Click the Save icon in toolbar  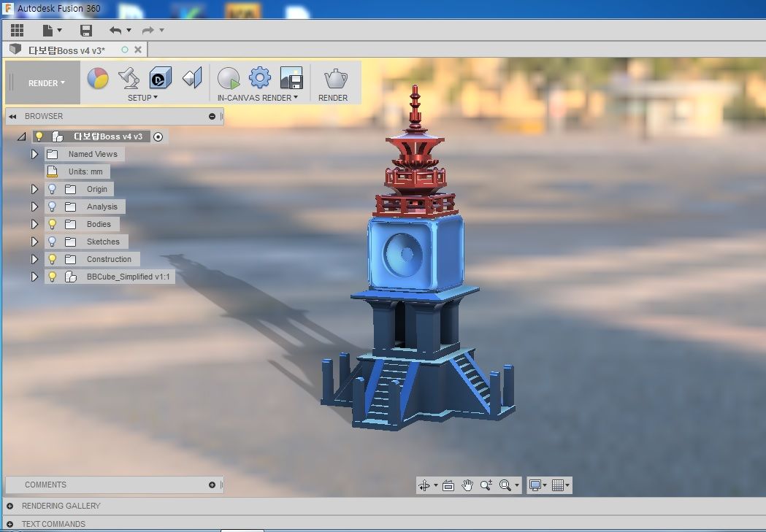coord(86,31)
